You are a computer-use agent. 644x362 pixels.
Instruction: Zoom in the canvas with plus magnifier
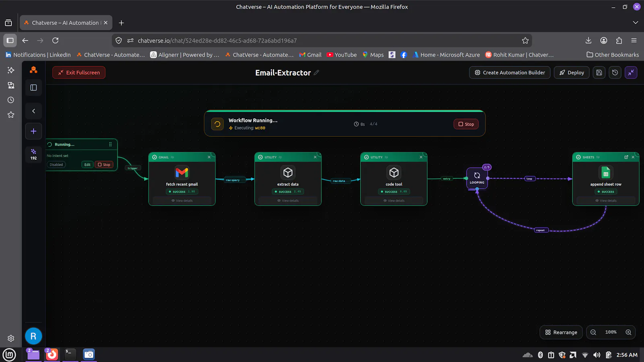[x=628, y=332]
